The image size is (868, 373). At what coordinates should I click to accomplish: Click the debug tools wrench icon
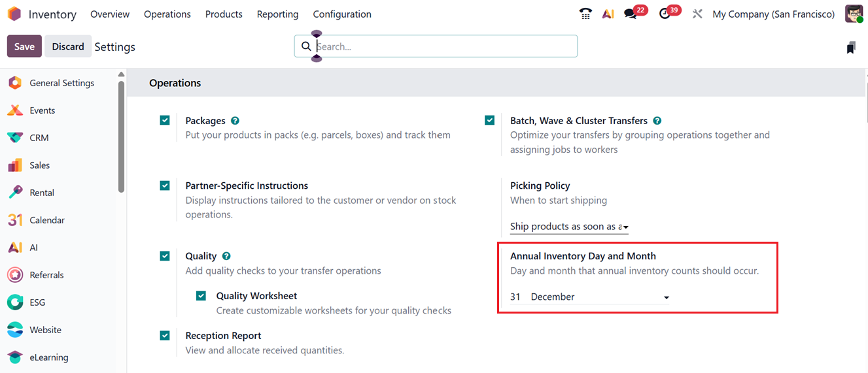(x=697, y=14)
